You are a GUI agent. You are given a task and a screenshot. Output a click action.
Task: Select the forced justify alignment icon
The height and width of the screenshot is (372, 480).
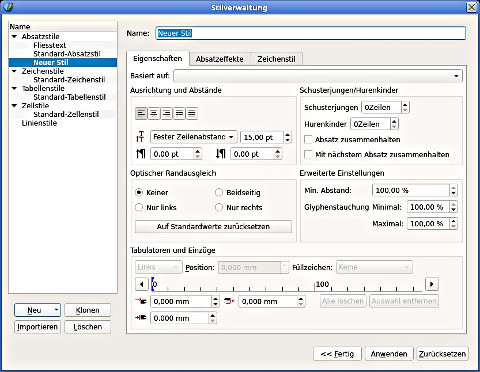point(192,113)
